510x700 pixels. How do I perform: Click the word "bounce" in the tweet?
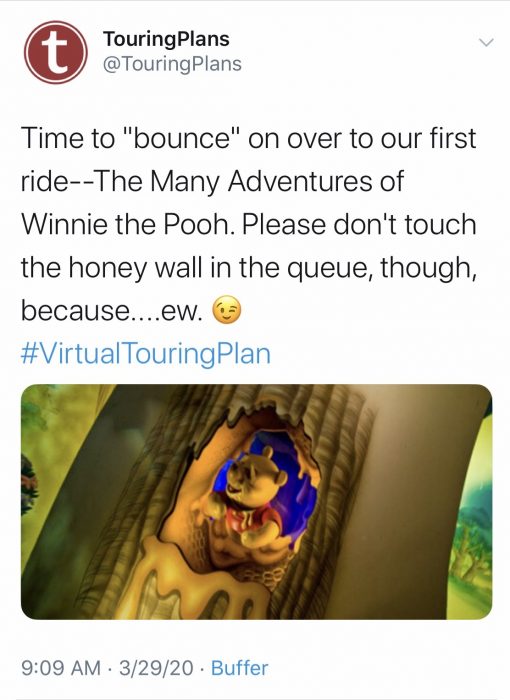182,138
